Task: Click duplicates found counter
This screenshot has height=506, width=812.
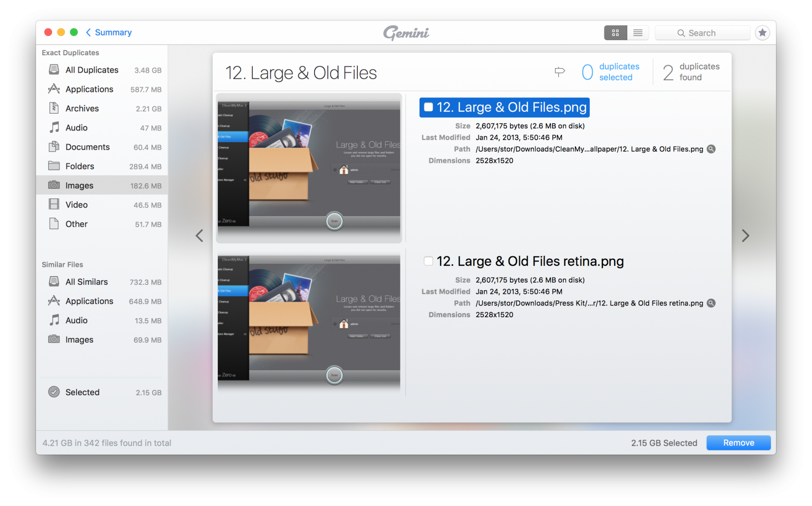Action: coord(691,72)
